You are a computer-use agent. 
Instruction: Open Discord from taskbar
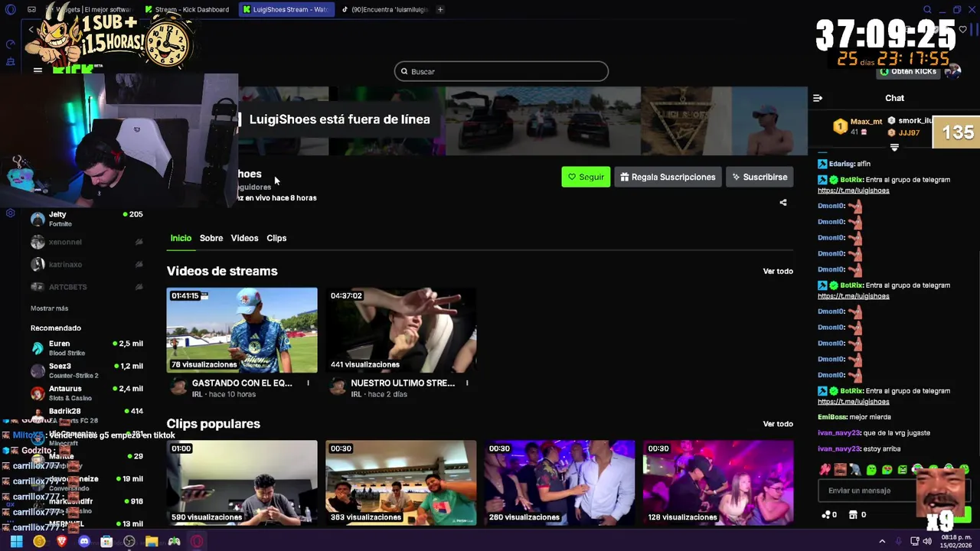(x=84, y=541)
